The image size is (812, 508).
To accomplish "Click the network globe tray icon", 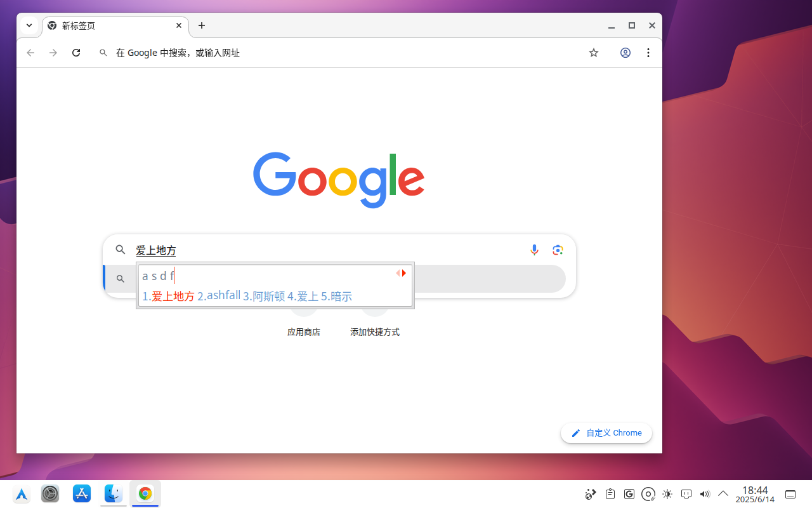I will (591, 494).
